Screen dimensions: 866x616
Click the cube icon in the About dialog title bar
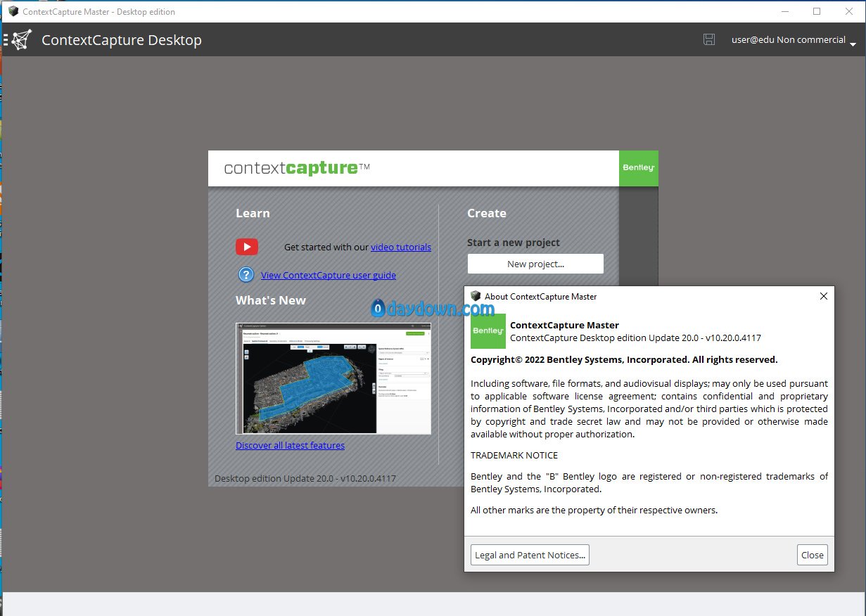[476, 296]
